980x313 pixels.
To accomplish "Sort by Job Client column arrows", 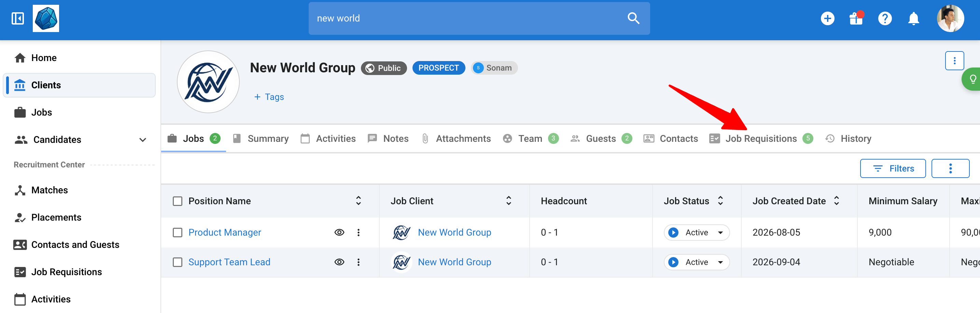I will tap(509, 200).
